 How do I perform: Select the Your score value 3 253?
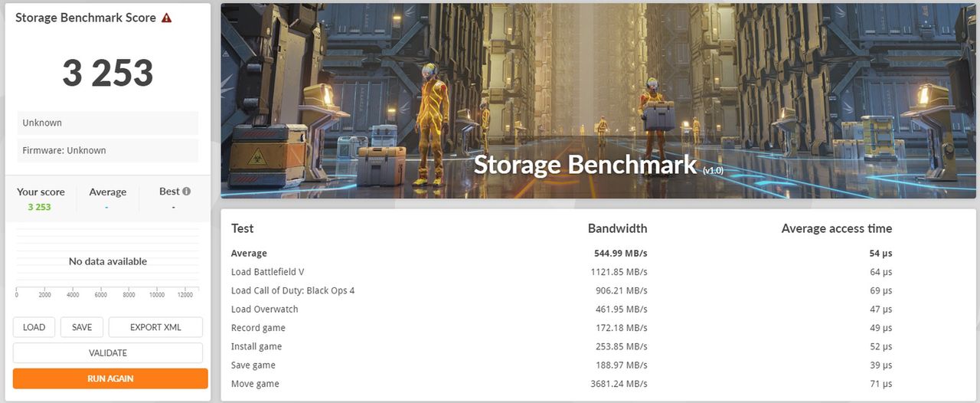[40, 207]
